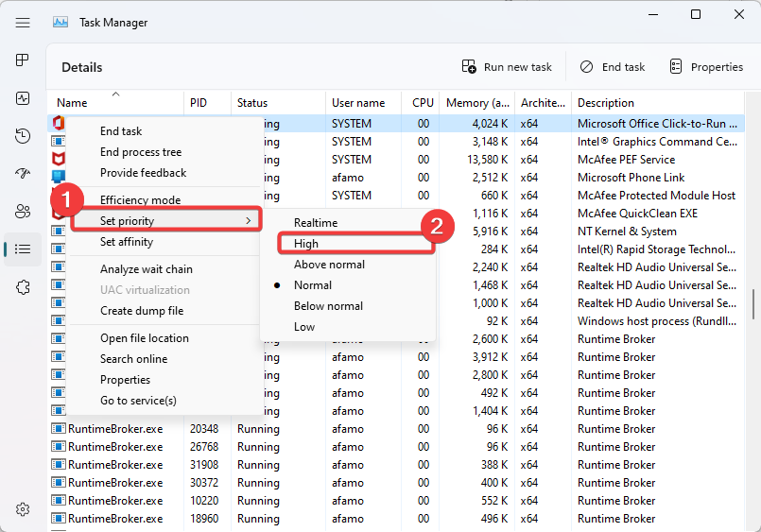This screenshot has height=532, width=761.
Task: Set priority to Realtime
Action: pos(316,223)
